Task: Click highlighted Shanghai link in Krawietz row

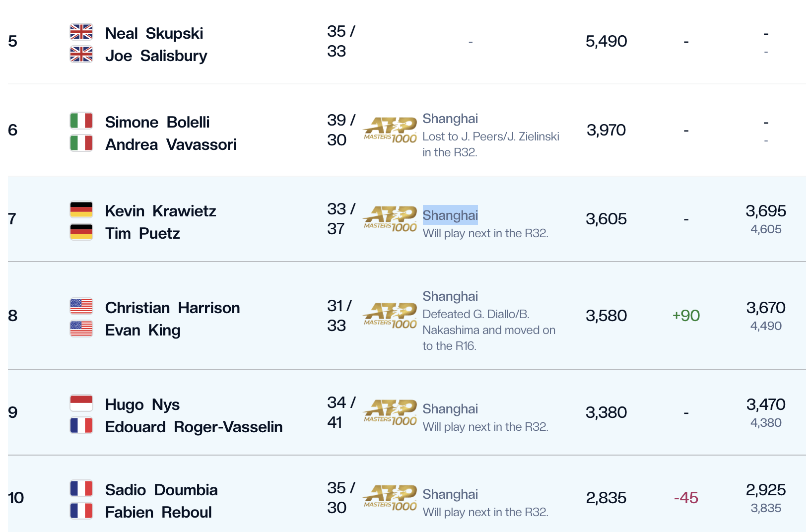Action: click(450, 215)
